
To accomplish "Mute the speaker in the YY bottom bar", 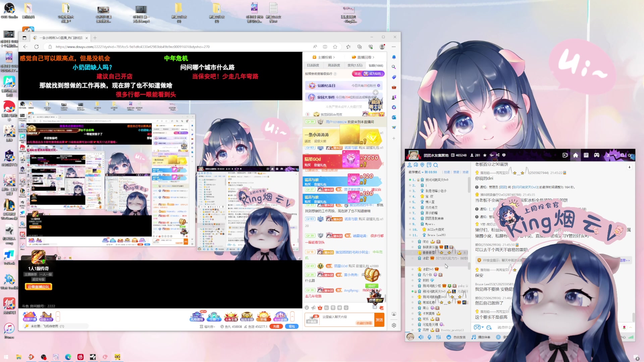I will pyautogui.click(x=420, y=337).
